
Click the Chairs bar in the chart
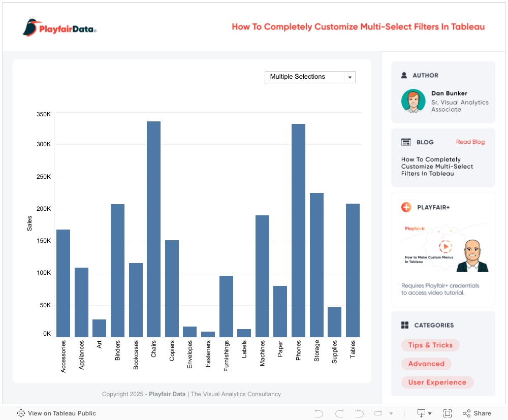153,229
